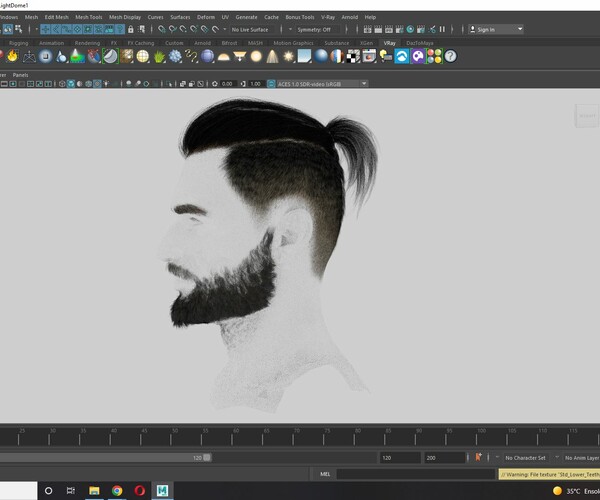
Task: Open the Hypershade teal circle icon
Action: [410, 29]
